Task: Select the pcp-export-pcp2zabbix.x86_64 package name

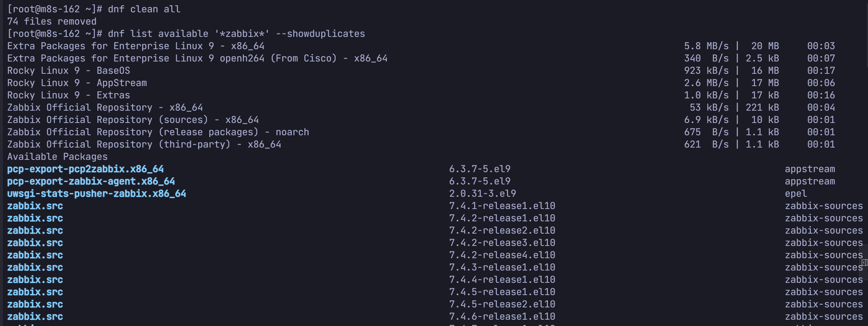Action: pos(85,169)
